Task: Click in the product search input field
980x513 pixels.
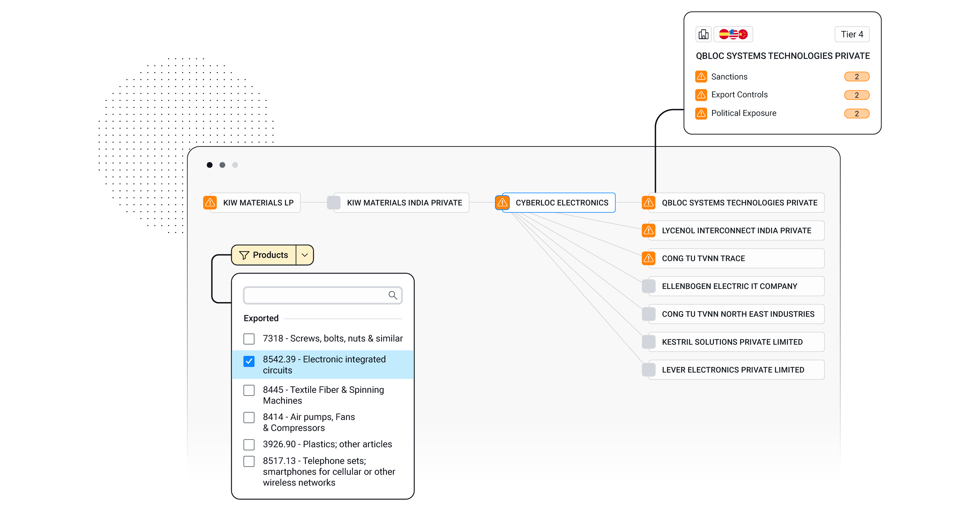Action: coord(323,295)
